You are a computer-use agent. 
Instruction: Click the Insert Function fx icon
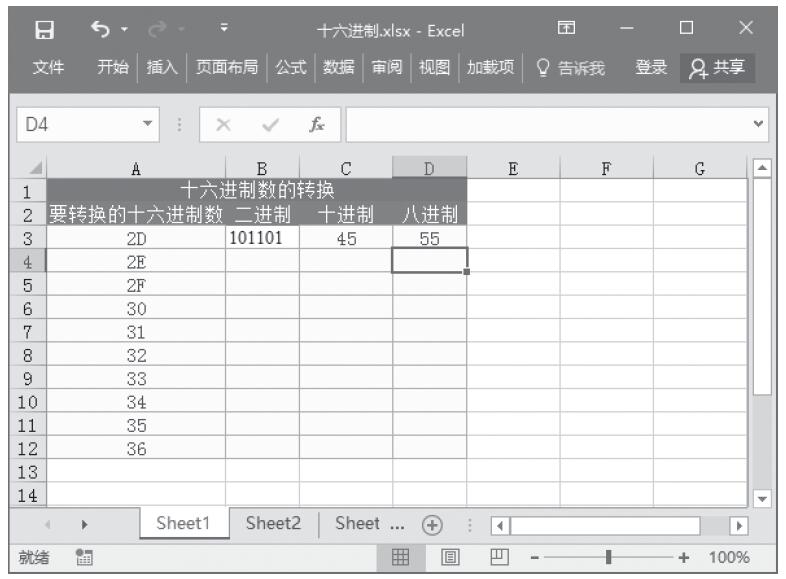point(316,126)
